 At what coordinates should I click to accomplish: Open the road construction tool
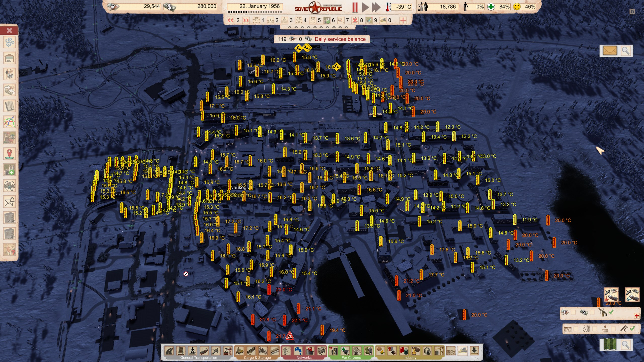click(x=169, y=351)
